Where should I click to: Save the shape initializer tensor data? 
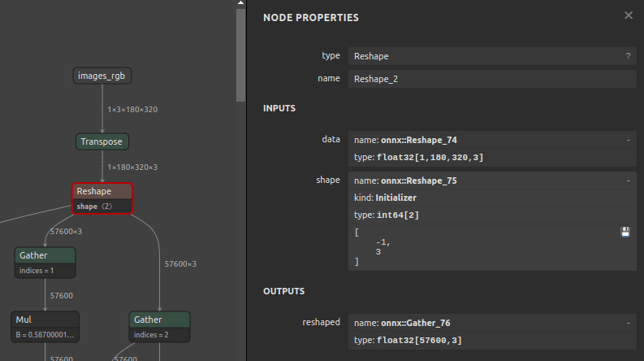(625, 233)
